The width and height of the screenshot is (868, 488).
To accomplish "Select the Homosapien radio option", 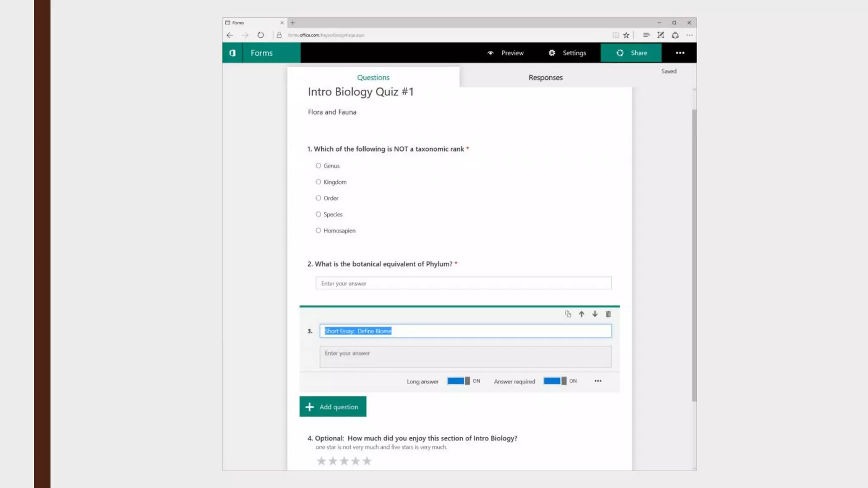I will [x=318, y=230].
